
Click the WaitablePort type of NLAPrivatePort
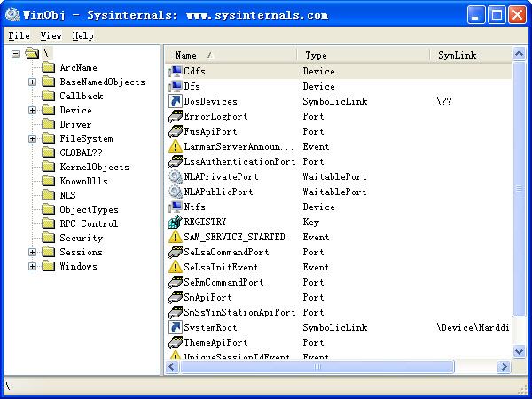tap(334, 176)
